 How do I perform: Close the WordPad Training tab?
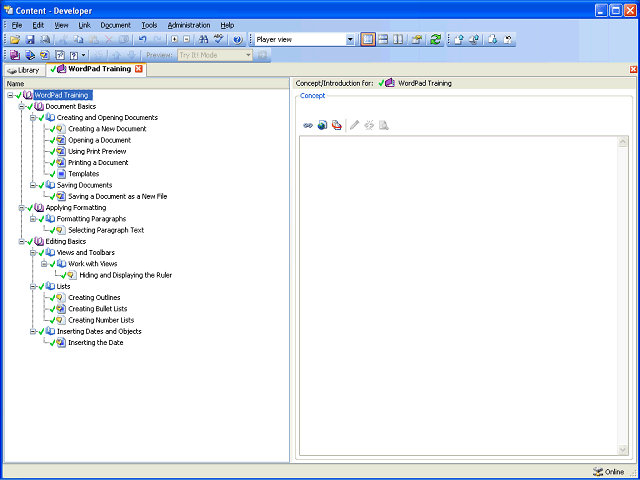click(138, 69)
